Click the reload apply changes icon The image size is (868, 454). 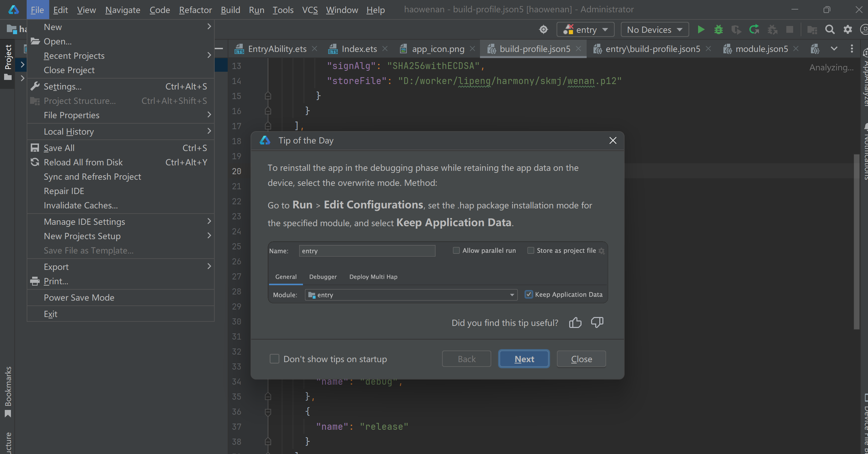[x=754, y=30]
